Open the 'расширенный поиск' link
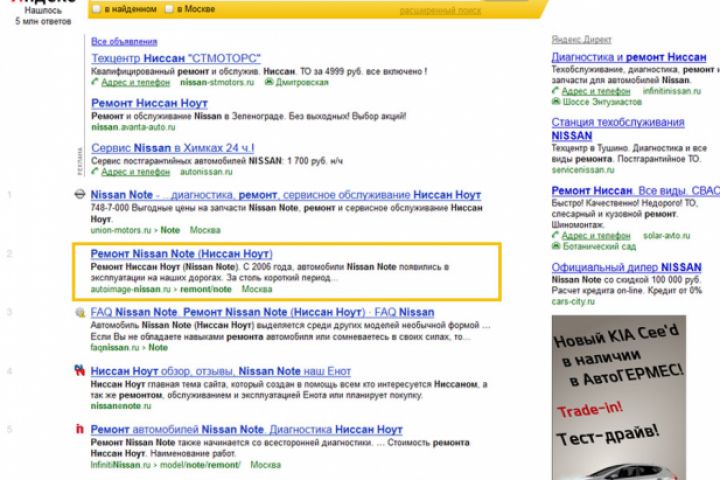 [440, 11]
